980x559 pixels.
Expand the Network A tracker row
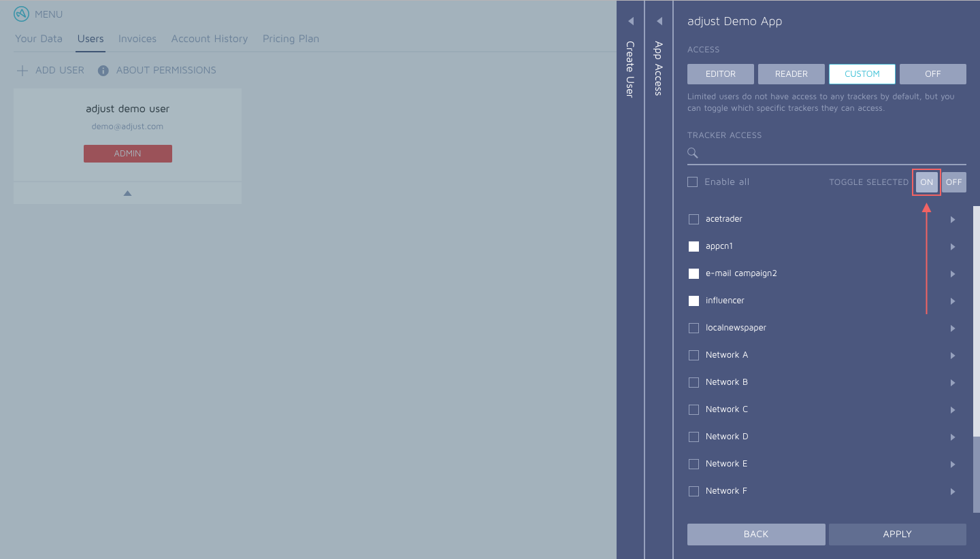952,355
